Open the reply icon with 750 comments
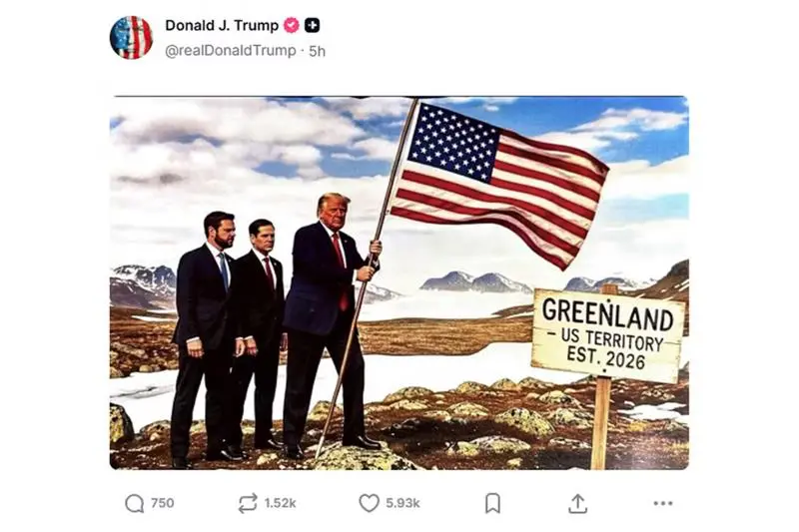The image size is (799, 532). (x=135, y=503)
